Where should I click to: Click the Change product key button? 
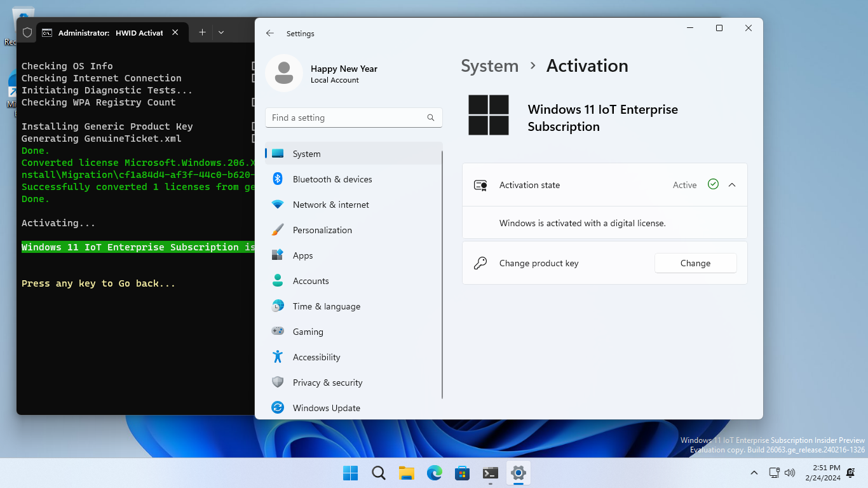click(695, 263)
